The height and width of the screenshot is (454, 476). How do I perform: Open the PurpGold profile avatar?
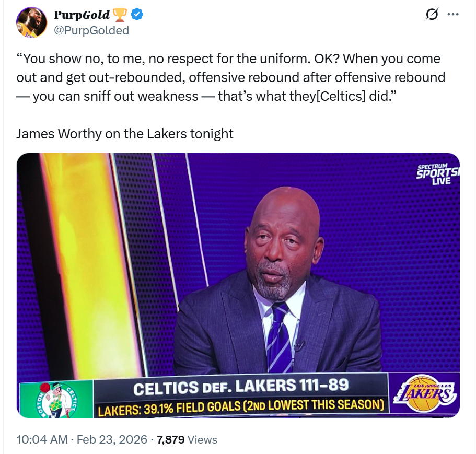pyautogui.click(x=31, y=22)
